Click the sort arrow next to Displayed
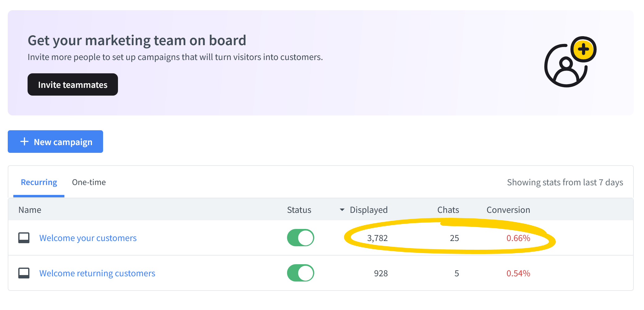Image resolution: width=644 pixels, height=310 pixels. click(342, 210)
